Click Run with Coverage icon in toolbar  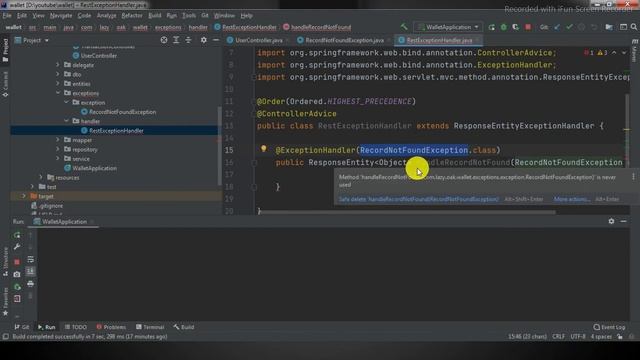tap(516, 27)
